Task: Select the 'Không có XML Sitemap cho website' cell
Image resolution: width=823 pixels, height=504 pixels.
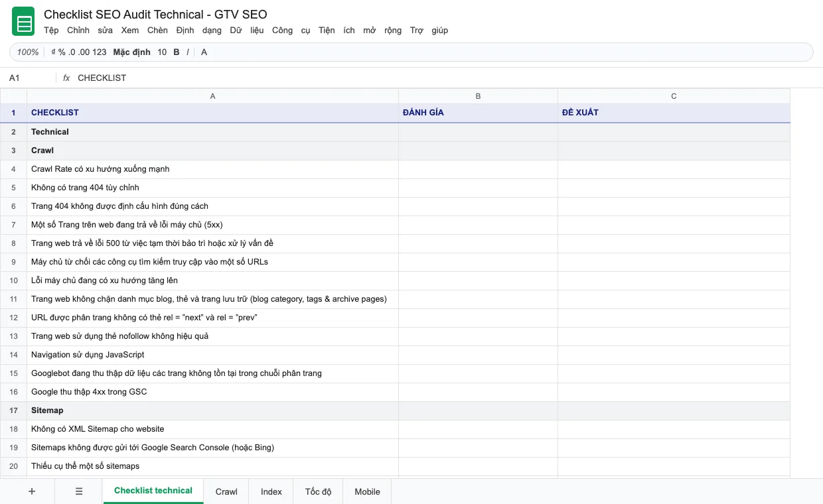Action: pos(212,429)
